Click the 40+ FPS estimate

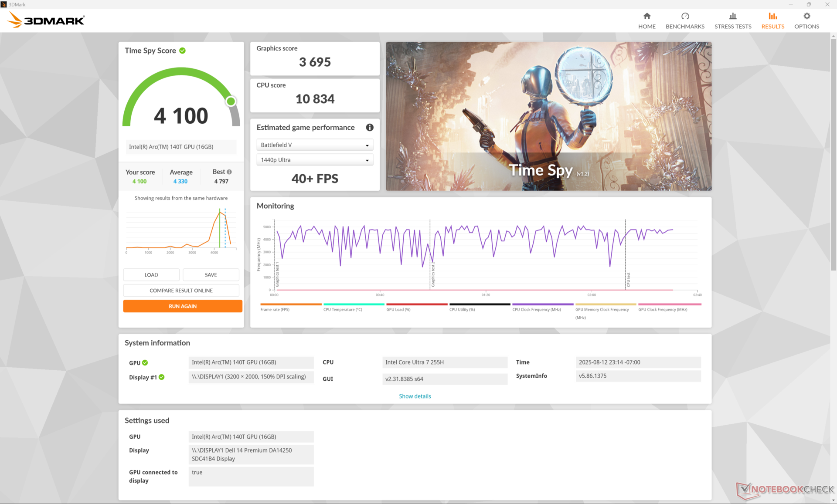315,179
